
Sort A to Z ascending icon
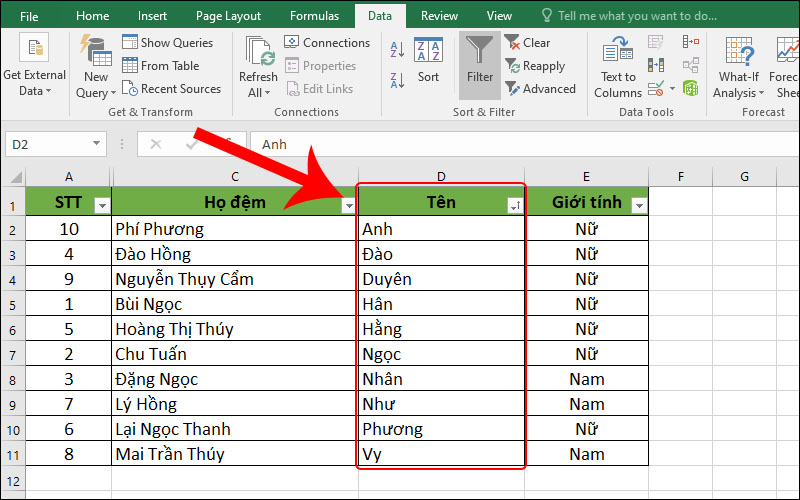click(397, 49)
